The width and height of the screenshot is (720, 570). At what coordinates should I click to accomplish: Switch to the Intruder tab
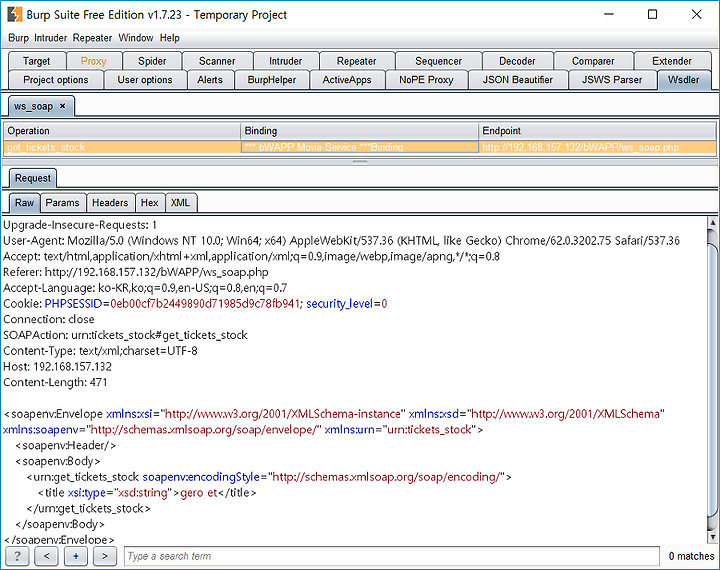click(286, 61)
